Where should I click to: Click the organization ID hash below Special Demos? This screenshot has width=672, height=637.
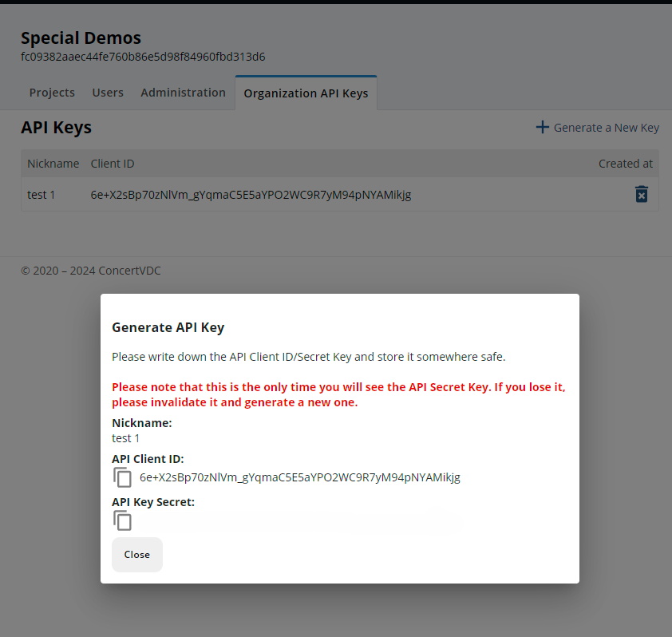143,57
